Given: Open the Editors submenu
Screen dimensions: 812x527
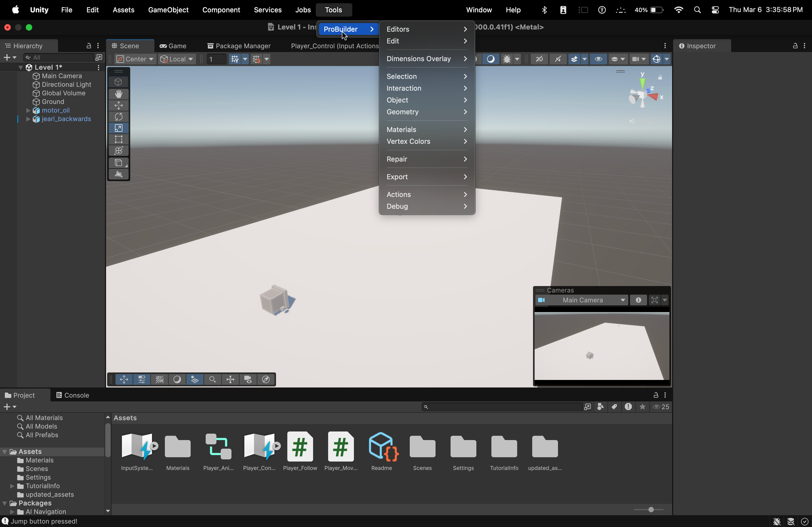Looking at the screenshot, I should click(427, 29).
